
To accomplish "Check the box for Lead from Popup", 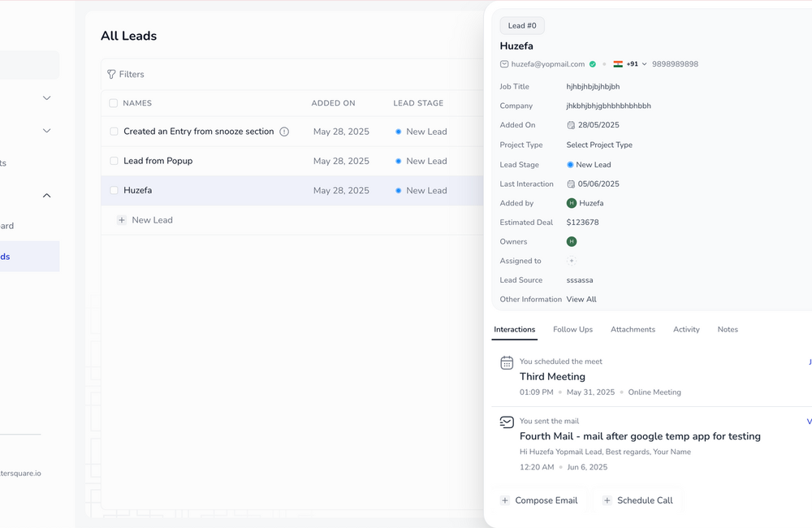I will [x=114, y=161].
